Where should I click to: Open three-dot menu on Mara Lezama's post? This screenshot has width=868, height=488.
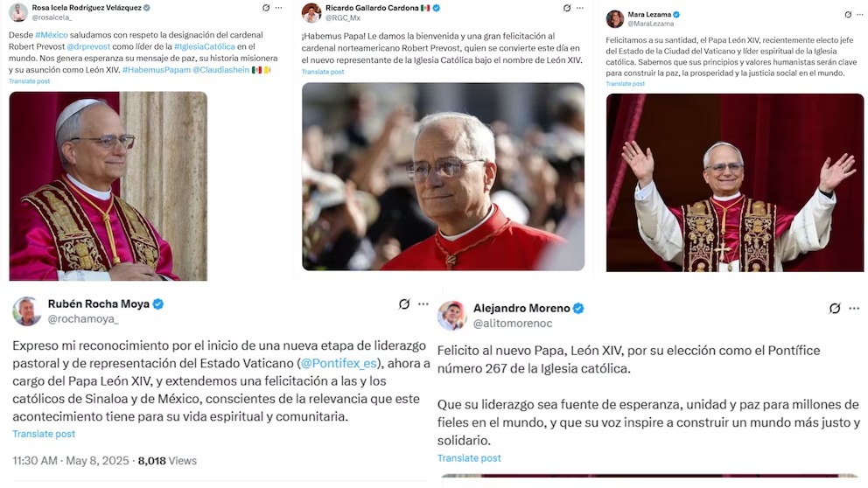[860, 14]
